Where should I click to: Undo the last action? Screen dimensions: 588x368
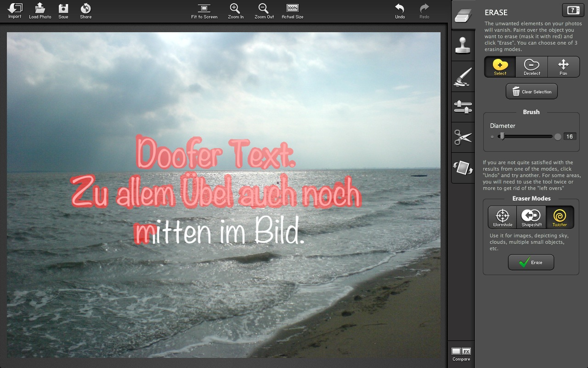pos(400,11)
